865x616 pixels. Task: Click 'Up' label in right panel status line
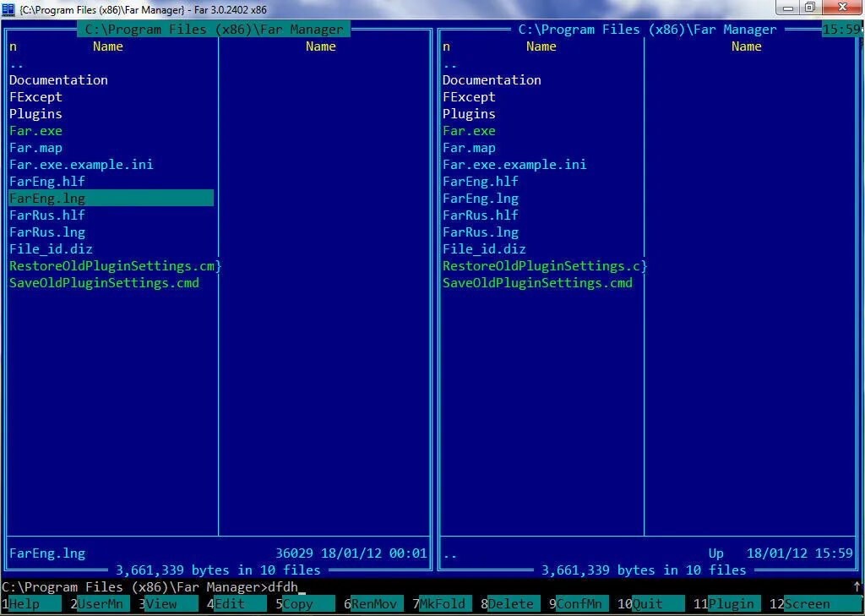pyautogui.click(x=716, y=553)
